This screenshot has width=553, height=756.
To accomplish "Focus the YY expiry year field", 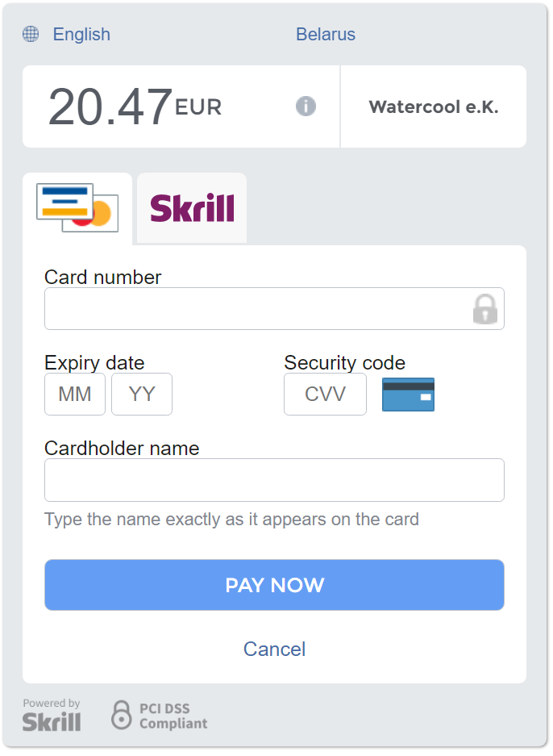I will coord(142,394).
